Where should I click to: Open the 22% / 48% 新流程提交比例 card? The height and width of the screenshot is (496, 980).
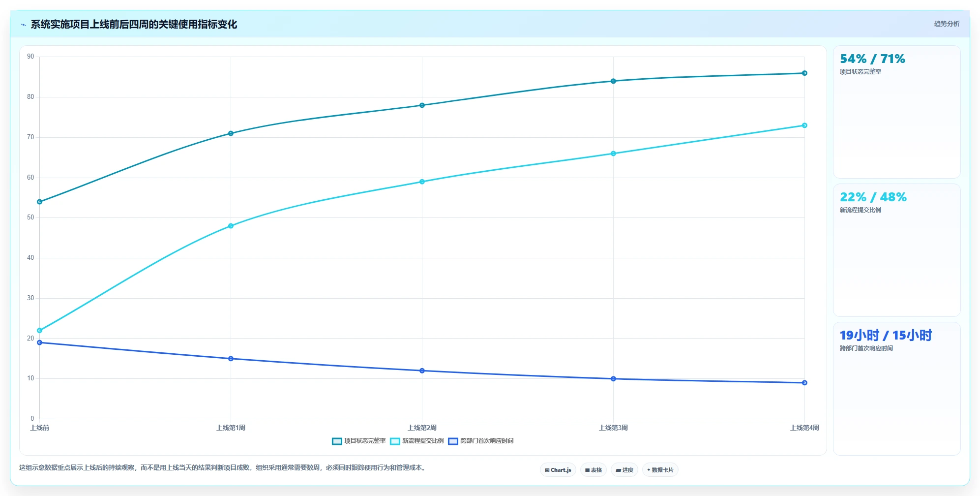[896, 250]
